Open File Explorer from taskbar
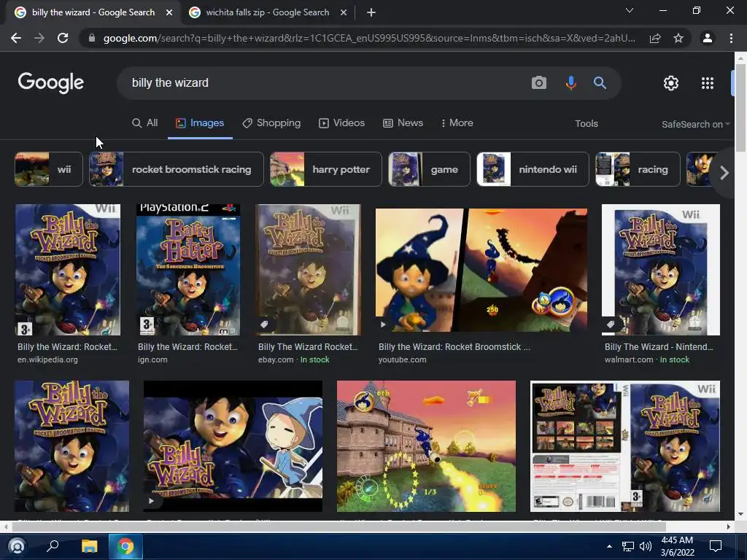This screenshot has height=560, width=747. coord(89,546)
